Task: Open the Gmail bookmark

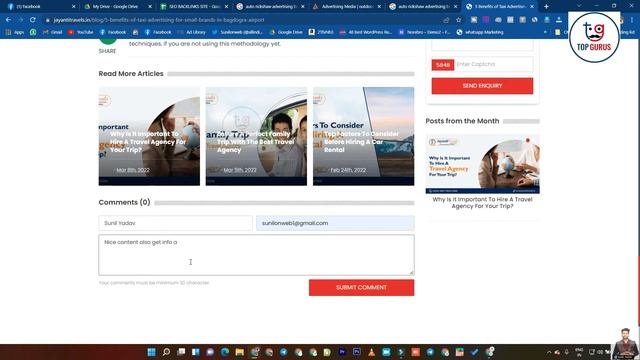Action: 52,32
